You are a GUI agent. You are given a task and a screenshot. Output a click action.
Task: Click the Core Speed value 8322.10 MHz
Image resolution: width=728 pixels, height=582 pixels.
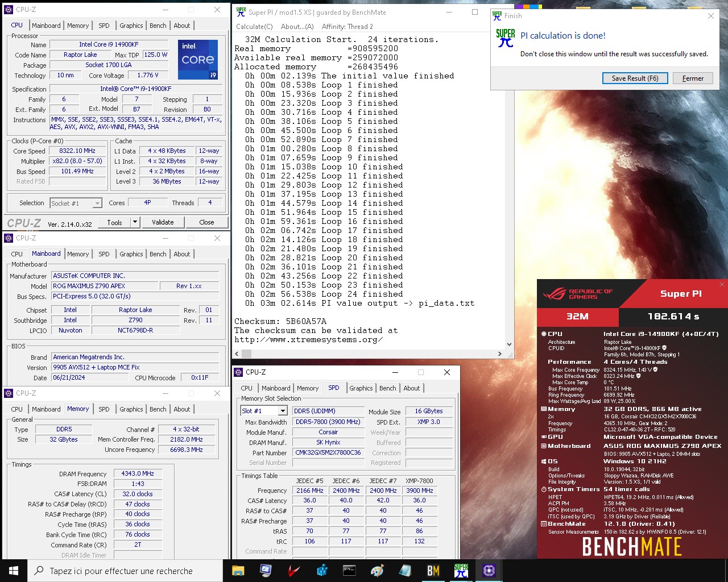(77, 151)
